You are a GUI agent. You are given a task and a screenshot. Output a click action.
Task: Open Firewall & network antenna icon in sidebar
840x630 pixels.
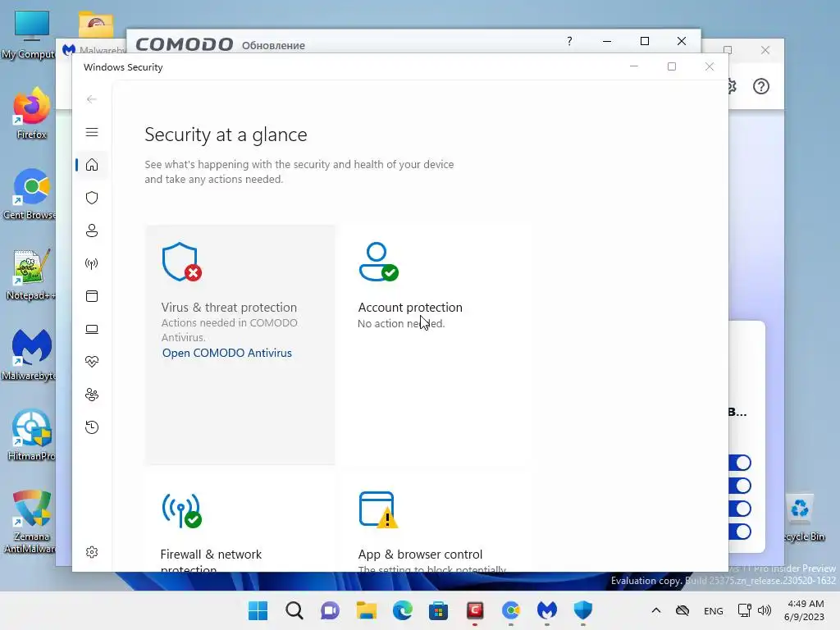[x=92, y=263]
